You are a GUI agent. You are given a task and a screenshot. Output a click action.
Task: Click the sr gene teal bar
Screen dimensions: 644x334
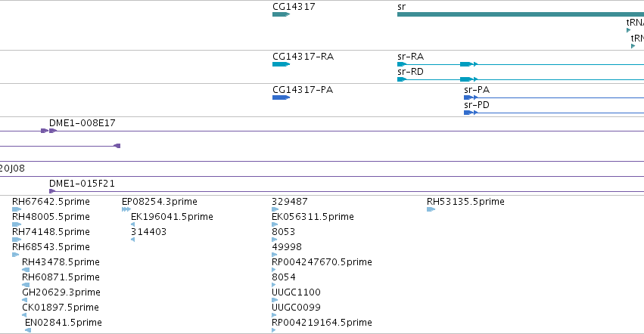[x=521, y=14]
